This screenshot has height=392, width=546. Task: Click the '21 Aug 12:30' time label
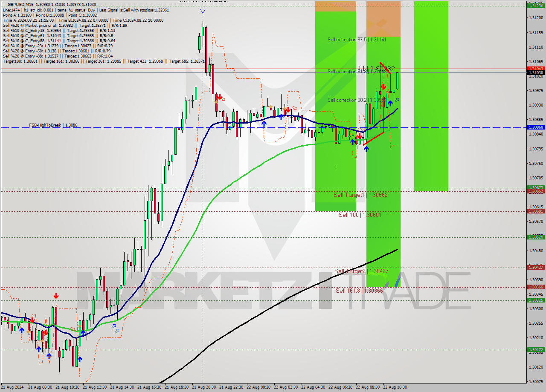click(x=96, y=387)
